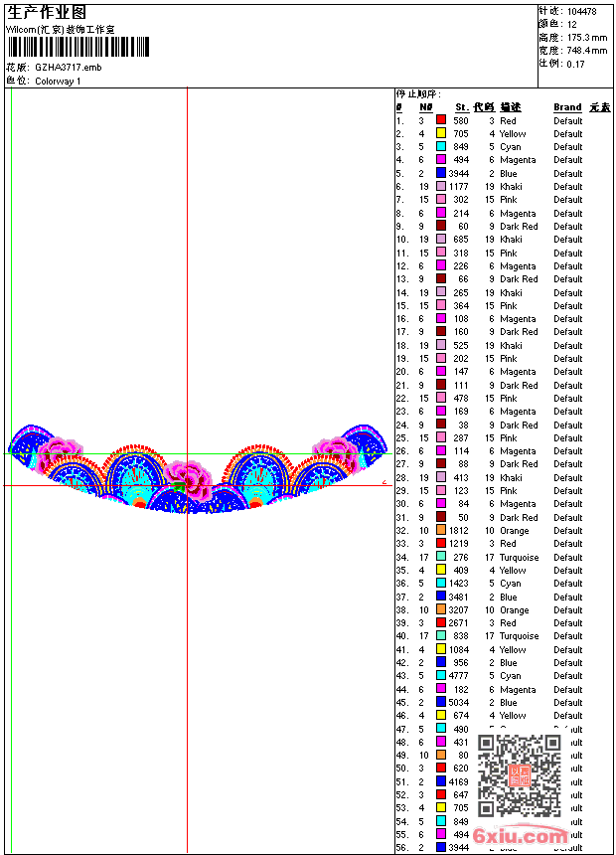Select the stitch count '525'
This screenshot has height=855, width=616.
pos(461,346)
